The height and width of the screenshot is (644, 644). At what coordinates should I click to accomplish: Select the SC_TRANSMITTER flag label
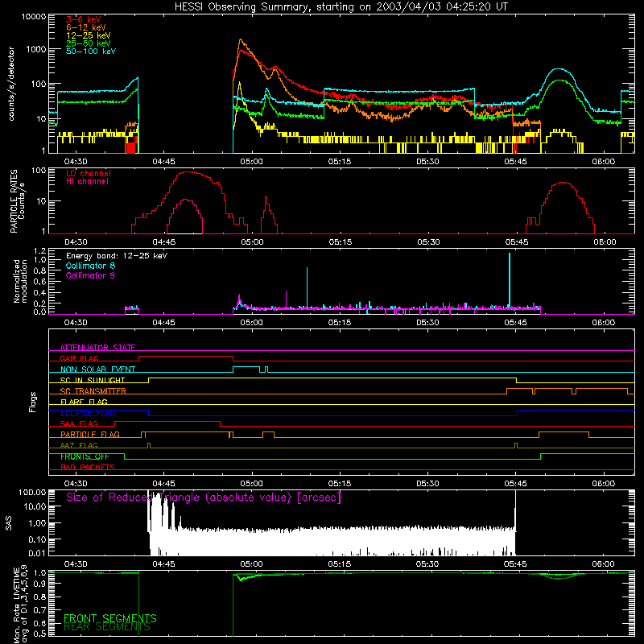click(93, 391)
